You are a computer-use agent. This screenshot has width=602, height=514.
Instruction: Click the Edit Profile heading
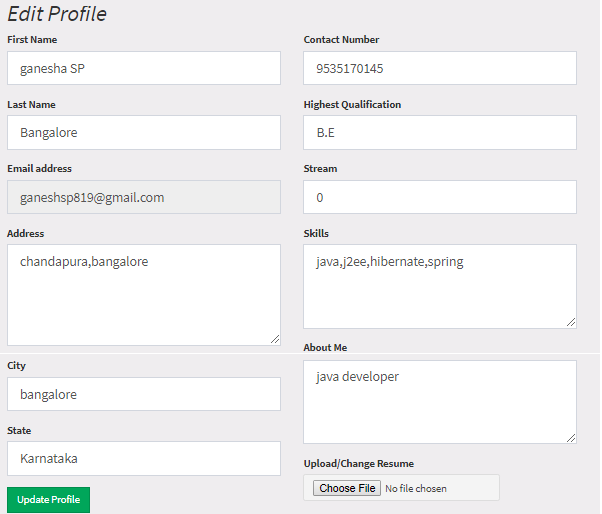pos(57,14)
